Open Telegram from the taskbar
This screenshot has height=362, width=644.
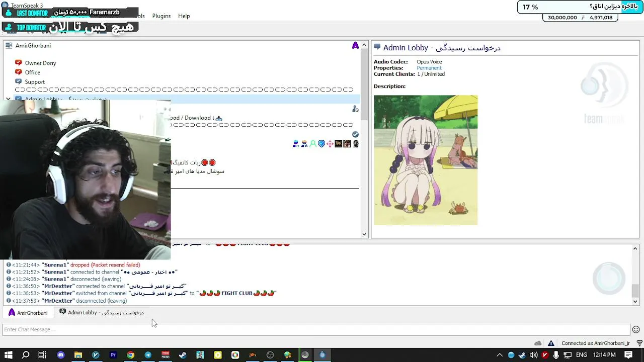point(148,355)
